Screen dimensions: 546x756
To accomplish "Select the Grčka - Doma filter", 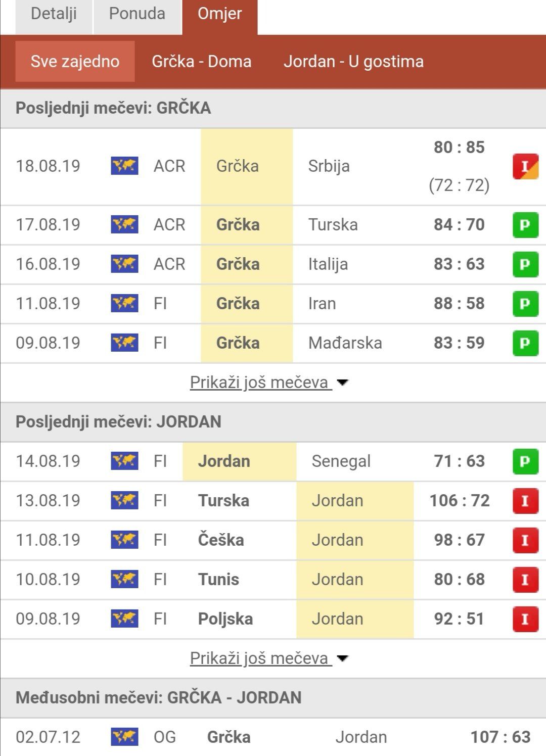I will click(202, 61).
